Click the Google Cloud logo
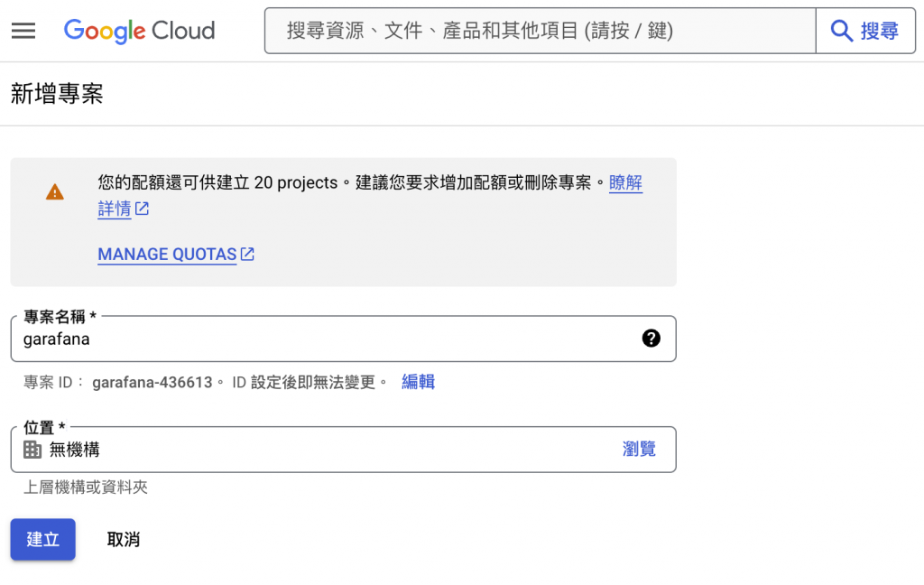Viewport: 924px width, 585px height. [139, 31]
